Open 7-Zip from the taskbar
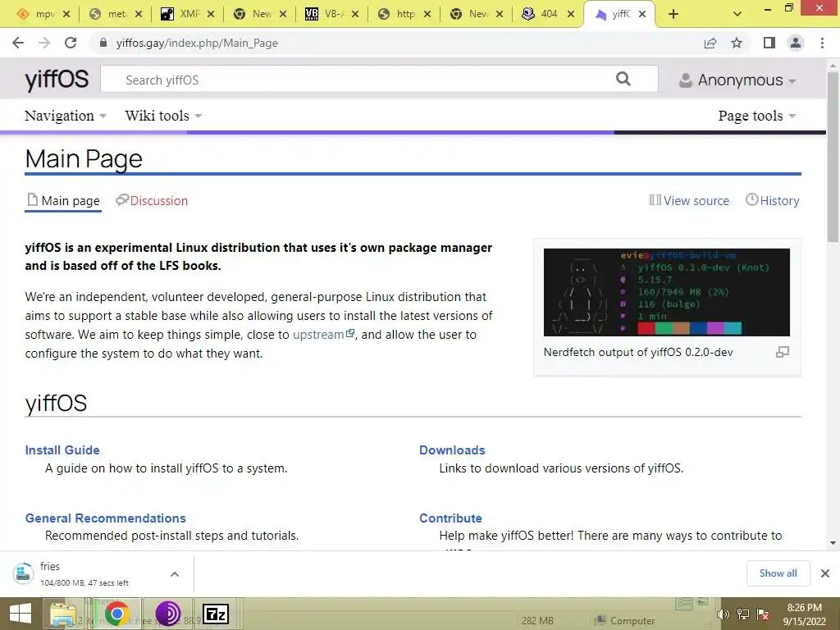 216,614
